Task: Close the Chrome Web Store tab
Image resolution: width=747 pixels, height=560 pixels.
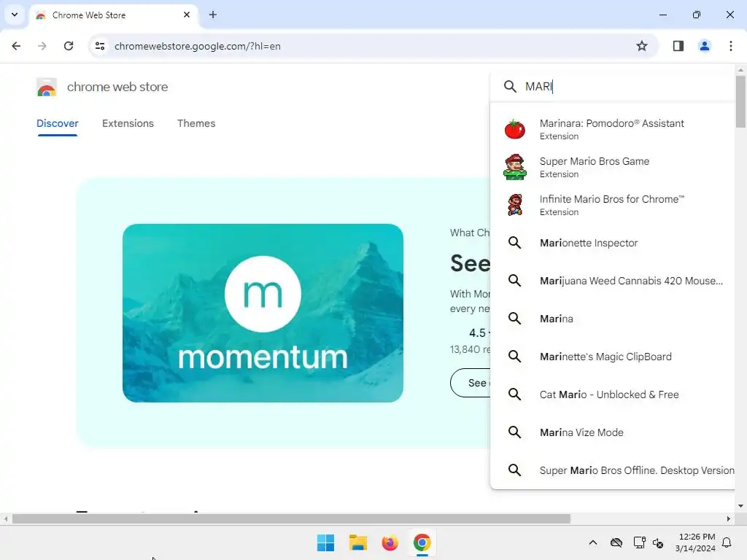Action: coord(187,15)
